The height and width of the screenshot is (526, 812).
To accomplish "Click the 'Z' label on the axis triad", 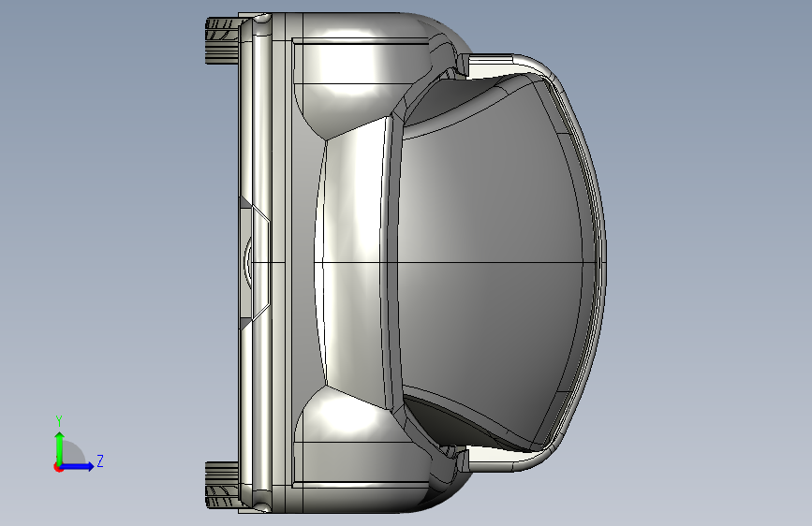I will click(x=100, y=460).
